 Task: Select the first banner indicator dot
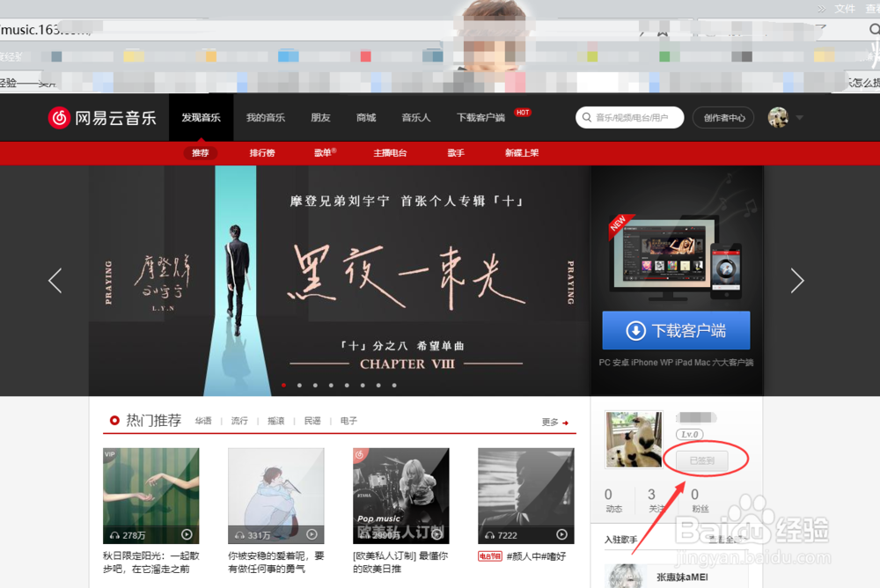[284, 386]
